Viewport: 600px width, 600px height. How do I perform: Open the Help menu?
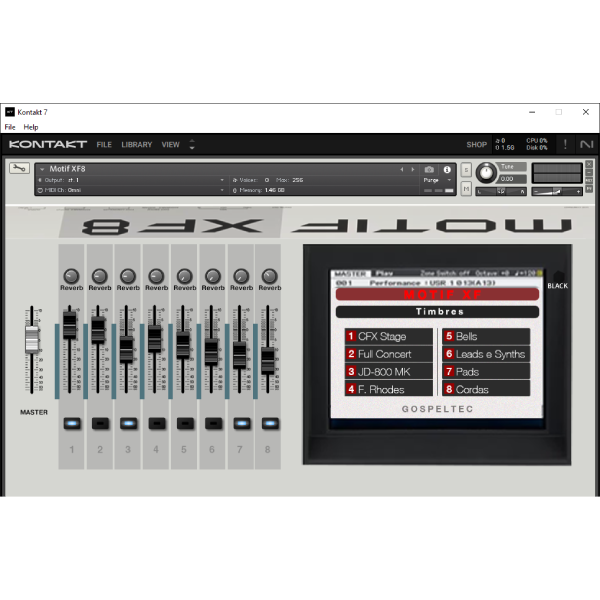[x=31, y=127]
